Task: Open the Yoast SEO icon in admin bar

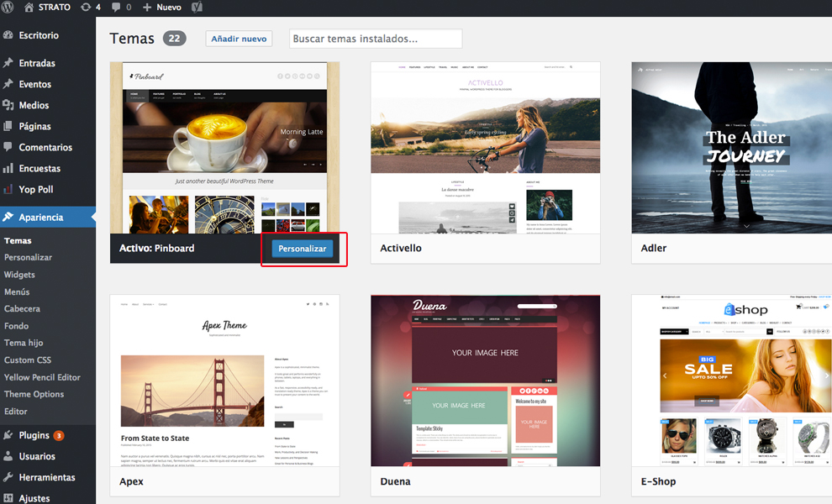Action: click(197, 7)
